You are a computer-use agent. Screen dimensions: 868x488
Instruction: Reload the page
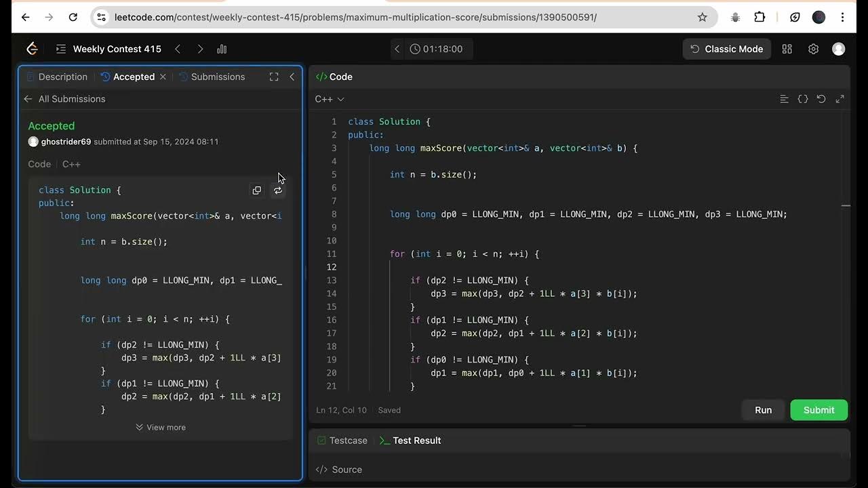[x=73, y=17]
